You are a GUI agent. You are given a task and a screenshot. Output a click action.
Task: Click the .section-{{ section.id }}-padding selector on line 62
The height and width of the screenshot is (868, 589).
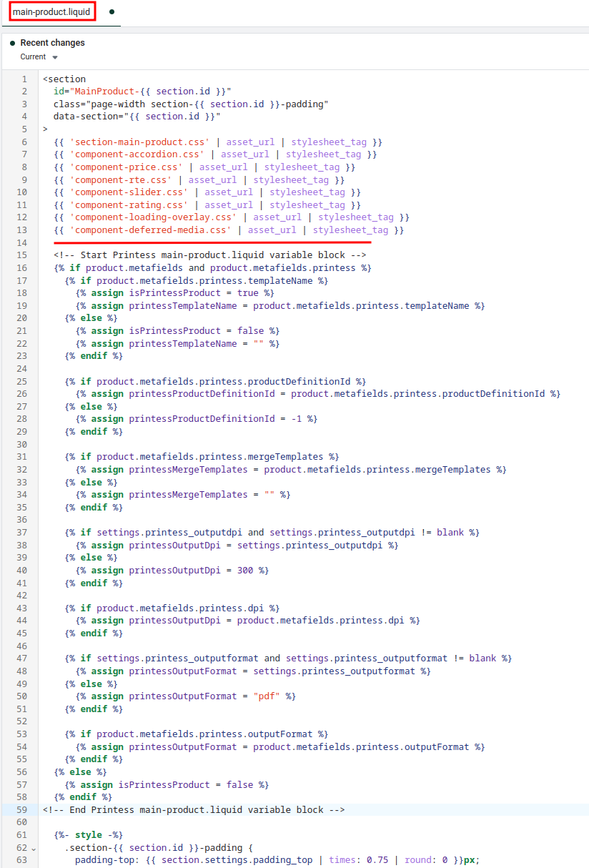(159, 847)
